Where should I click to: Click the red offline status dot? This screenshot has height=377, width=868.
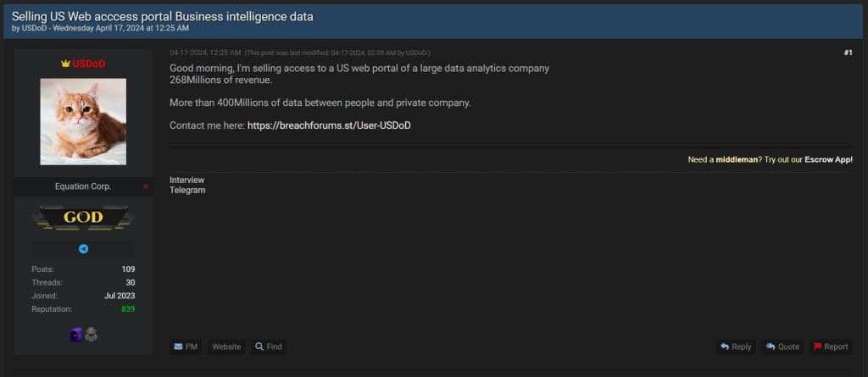[x=146, y=186]
